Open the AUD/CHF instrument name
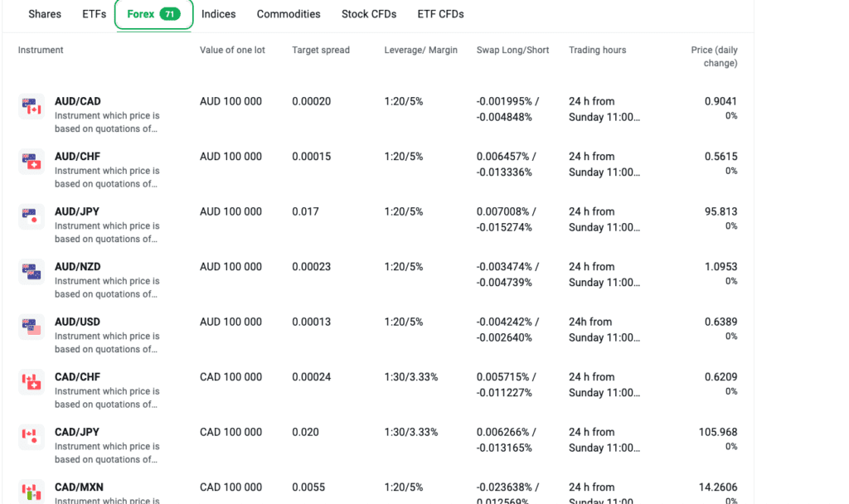Viewport: 849px width, 504px height. [x=77, y=157]
